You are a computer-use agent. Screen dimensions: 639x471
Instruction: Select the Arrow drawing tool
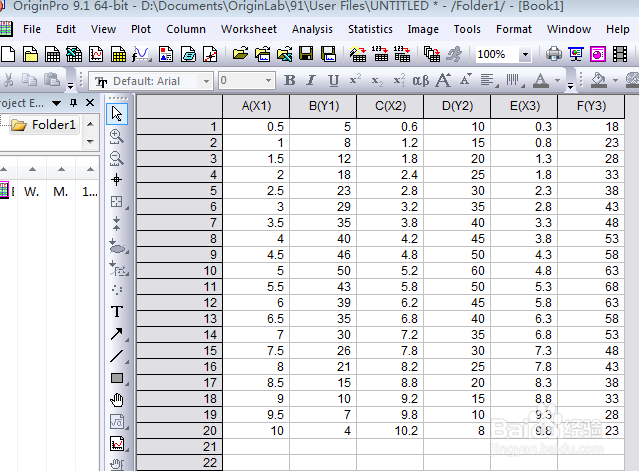click(x=117, y=334)
